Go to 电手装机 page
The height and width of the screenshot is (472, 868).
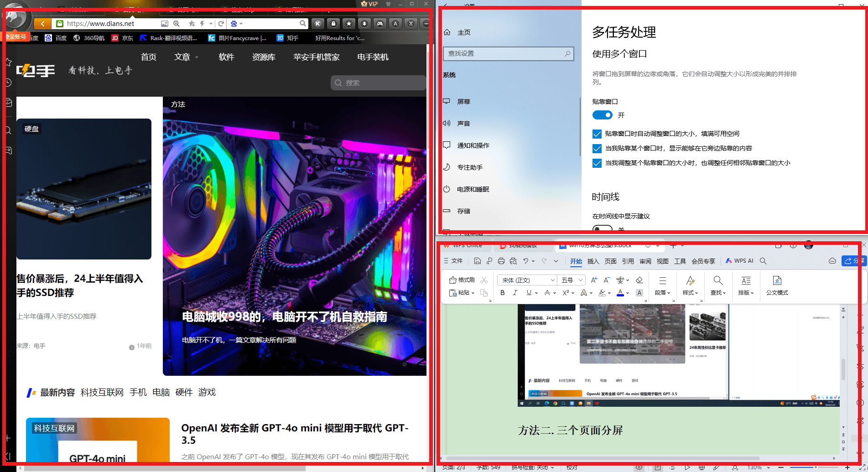click(x=372, y=57)
